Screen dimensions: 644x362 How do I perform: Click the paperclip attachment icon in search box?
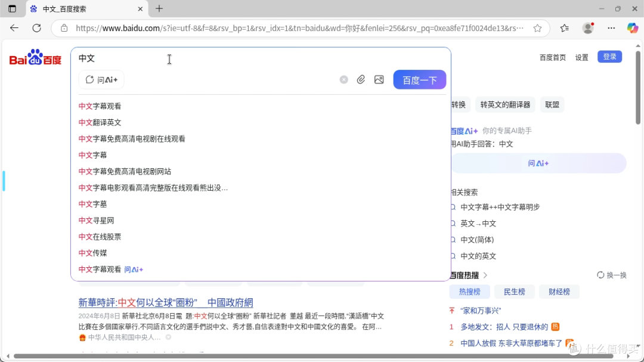(x=361, y=79)
